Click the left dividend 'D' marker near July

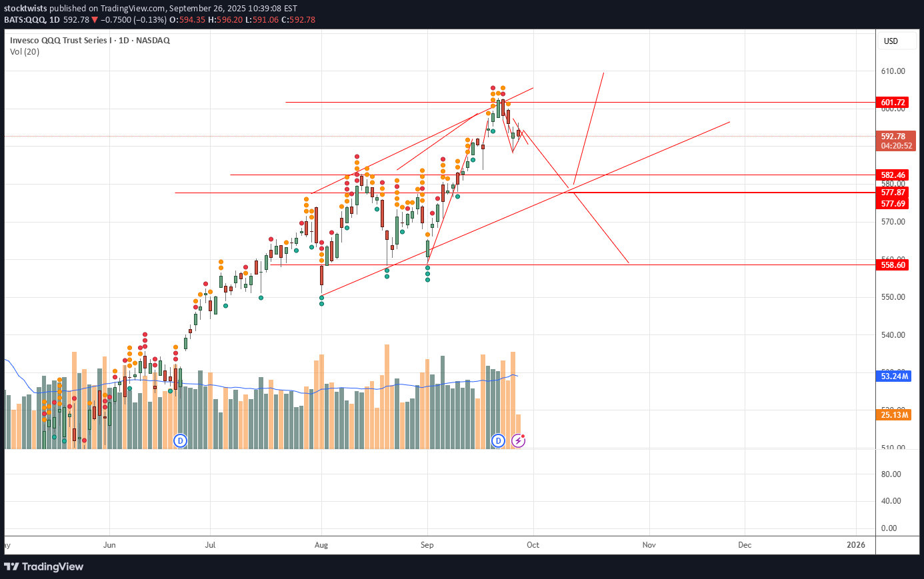[x=180, y=440]
